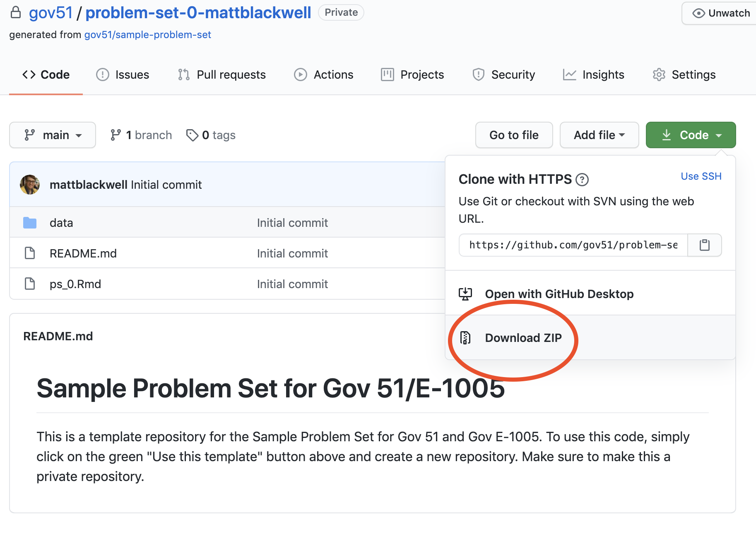Open repository Settings tab
Image resolution: width=756 pixels, height=534 pixels.
click(x=684, y=75)
